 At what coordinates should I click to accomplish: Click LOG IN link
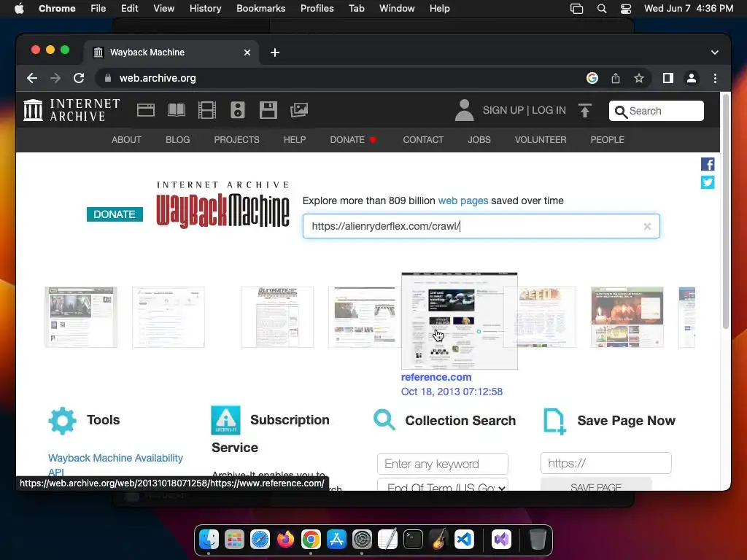tap(549, 110)
